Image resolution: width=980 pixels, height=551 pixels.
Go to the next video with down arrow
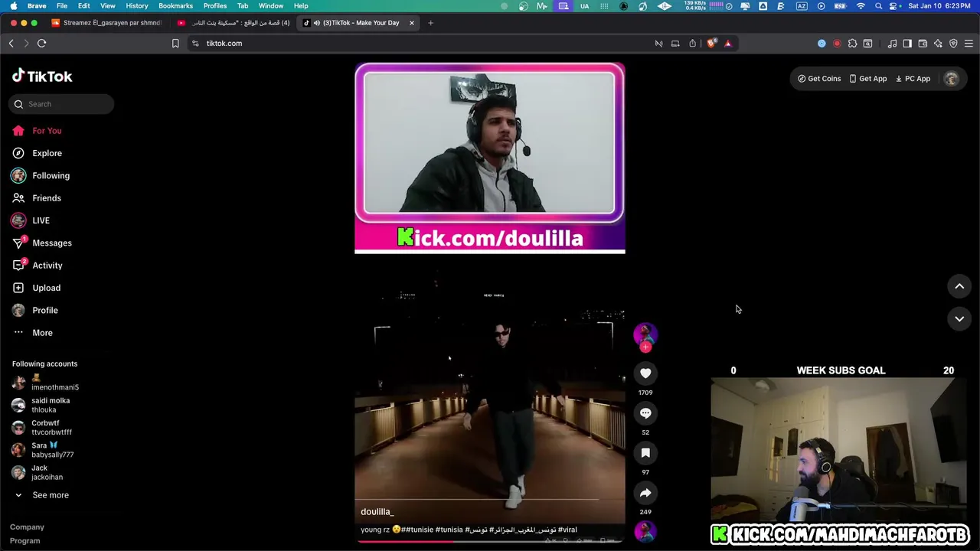tap(959, 319)
